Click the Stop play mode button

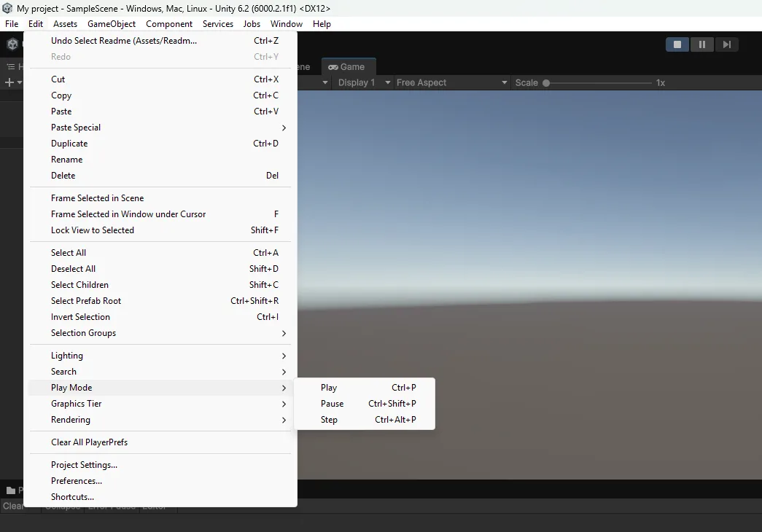click(677, 44)
